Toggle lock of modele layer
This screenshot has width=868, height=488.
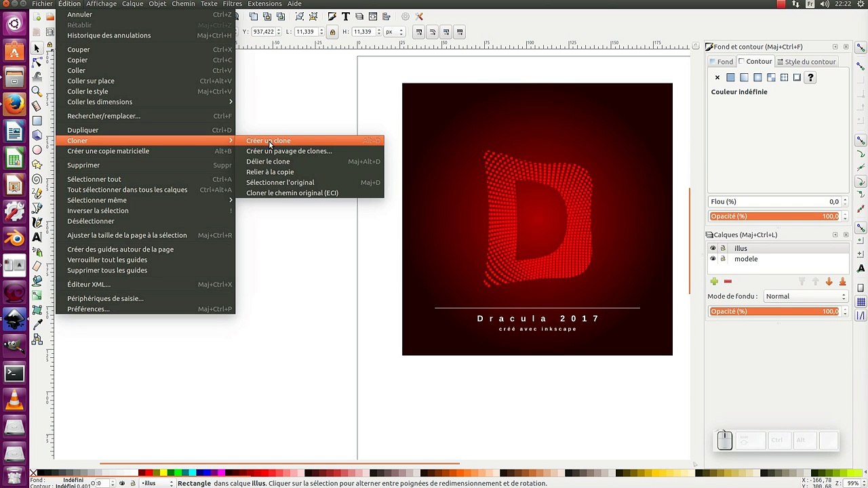tap(723, 259)
